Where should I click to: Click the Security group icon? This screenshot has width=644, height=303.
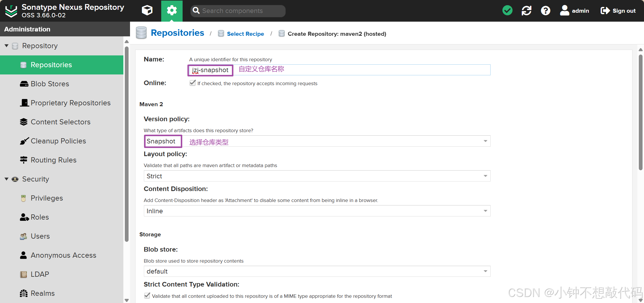click(x=15, y=179)
